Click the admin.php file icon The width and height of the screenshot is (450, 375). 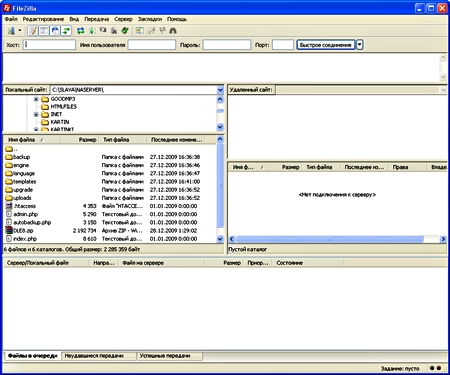click(x=9, y=214)
